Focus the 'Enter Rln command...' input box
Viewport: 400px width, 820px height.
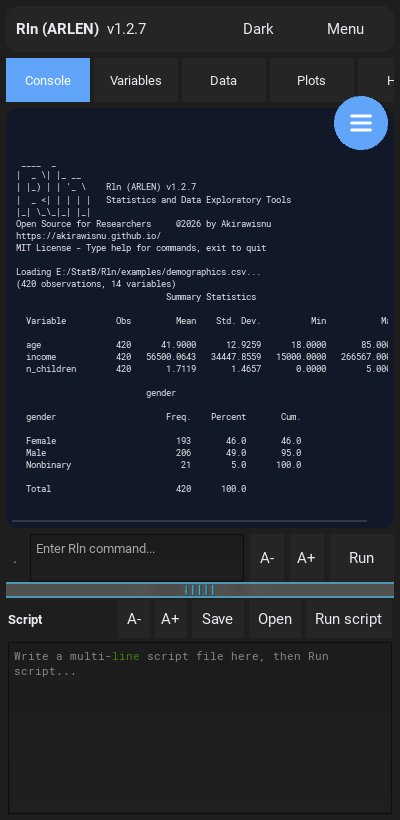pos(137,557)
